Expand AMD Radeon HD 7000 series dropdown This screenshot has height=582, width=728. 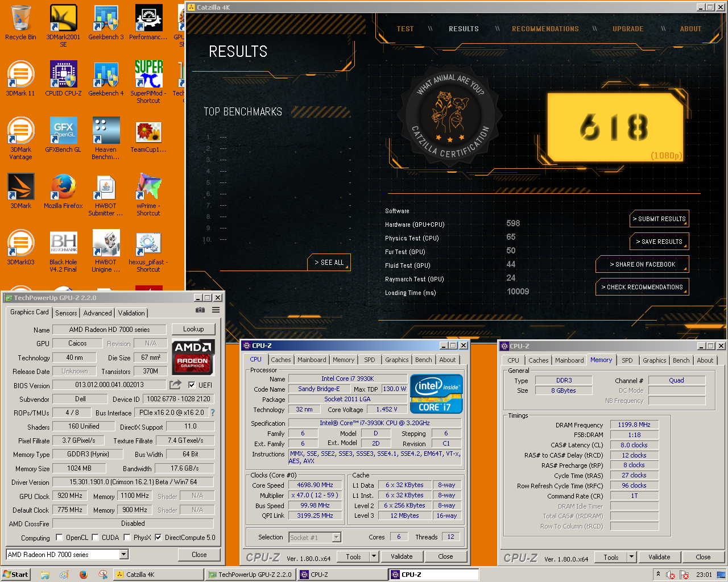click(124, 554)
